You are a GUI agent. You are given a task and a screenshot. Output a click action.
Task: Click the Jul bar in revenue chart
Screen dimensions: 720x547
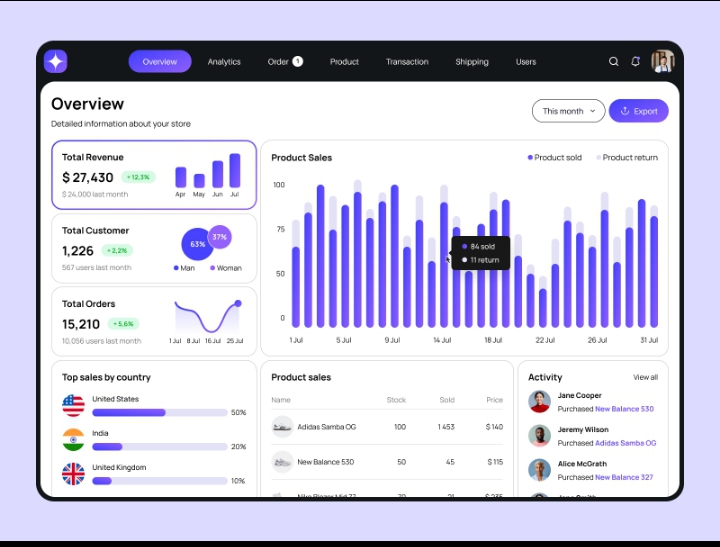(235, 170)
